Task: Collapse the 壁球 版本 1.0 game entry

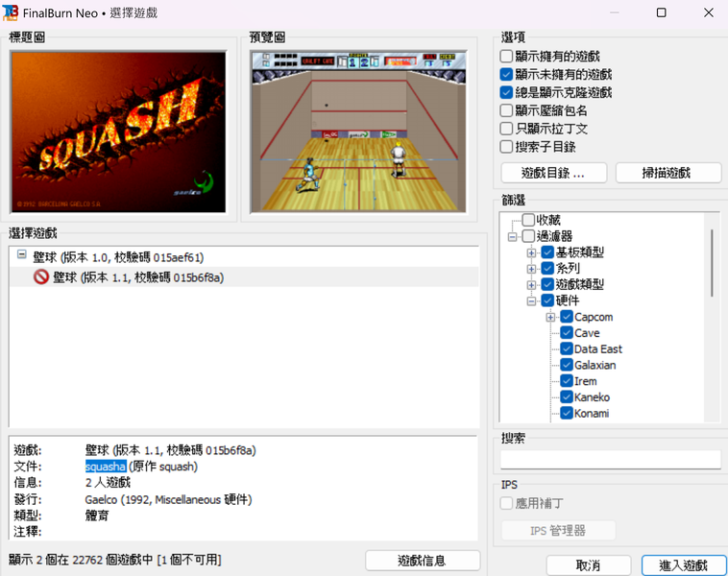Action: pos(22,254)
